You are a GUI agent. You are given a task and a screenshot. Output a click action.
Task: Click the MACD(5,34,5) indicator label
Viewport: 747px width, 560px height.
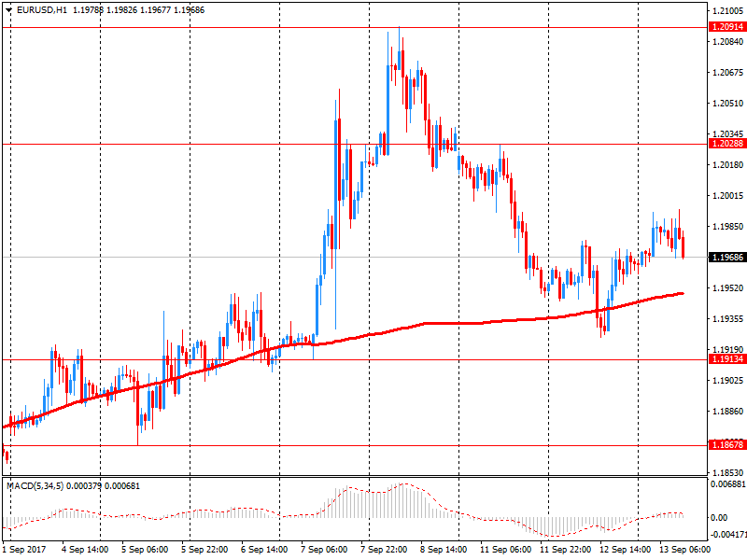pos(35,486)
